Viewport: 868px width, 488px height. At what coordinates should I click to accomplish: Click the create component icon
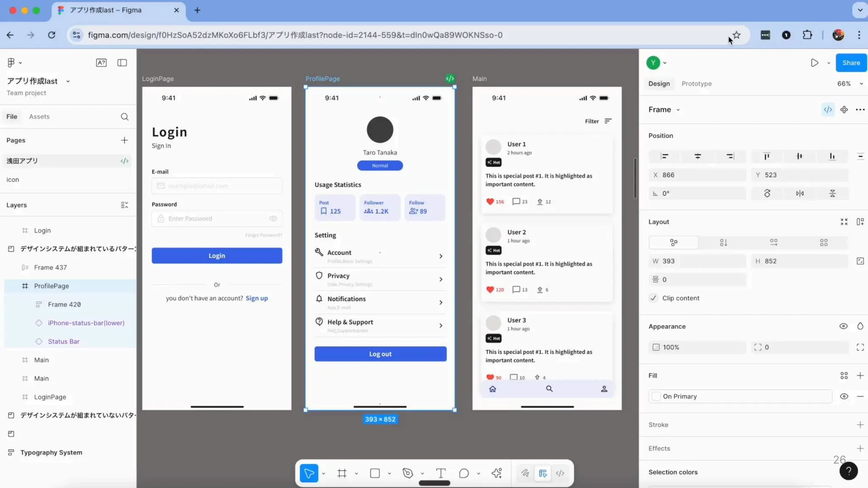(844, 110)
